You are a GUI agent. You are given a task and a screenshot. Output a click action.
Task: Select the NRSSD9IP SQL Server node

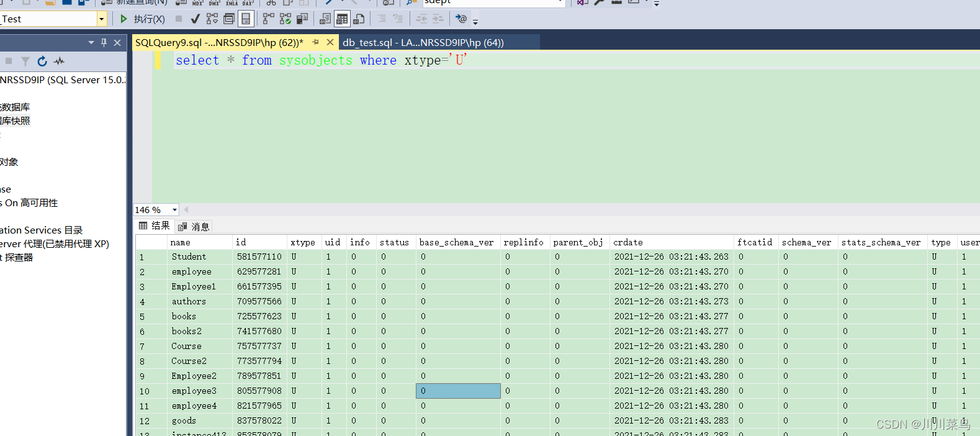click(63, 79)
